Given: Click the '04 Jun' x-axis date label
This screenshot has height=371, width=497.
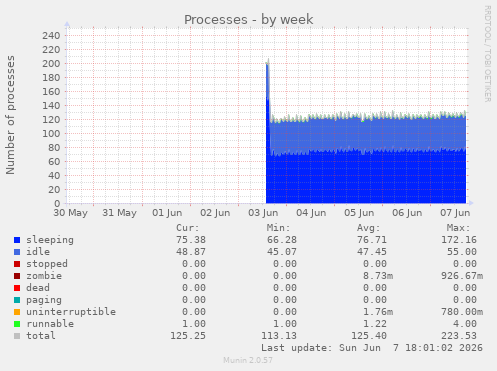Looking at the screenshot, I should (311, 213).
